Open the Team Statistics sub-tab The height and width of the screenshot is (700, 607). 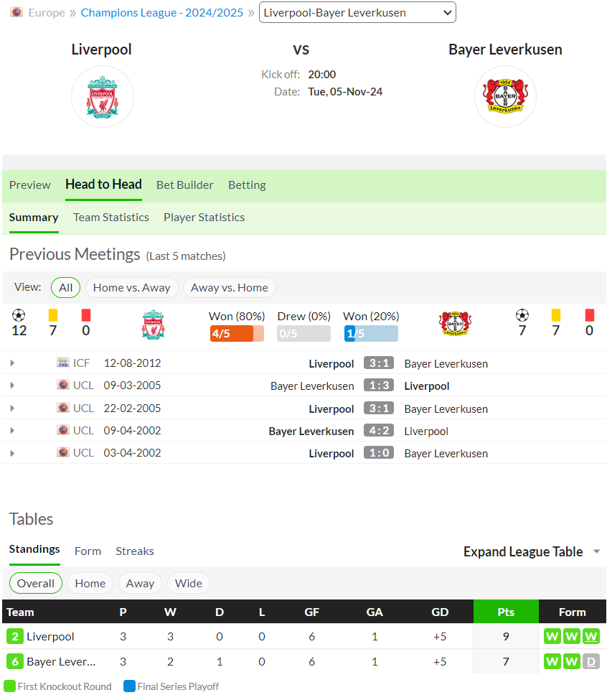(111, 218)
